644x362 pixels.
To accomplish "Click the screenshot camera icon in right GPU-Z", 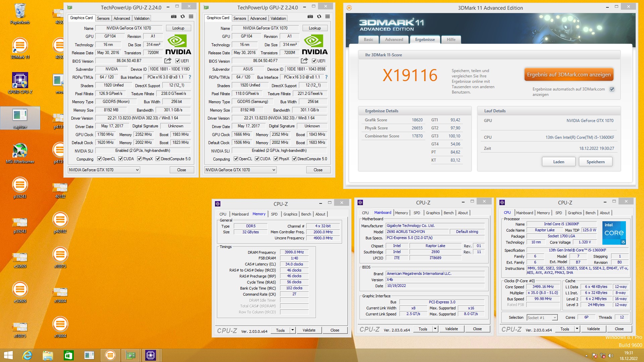I will 310,16.
